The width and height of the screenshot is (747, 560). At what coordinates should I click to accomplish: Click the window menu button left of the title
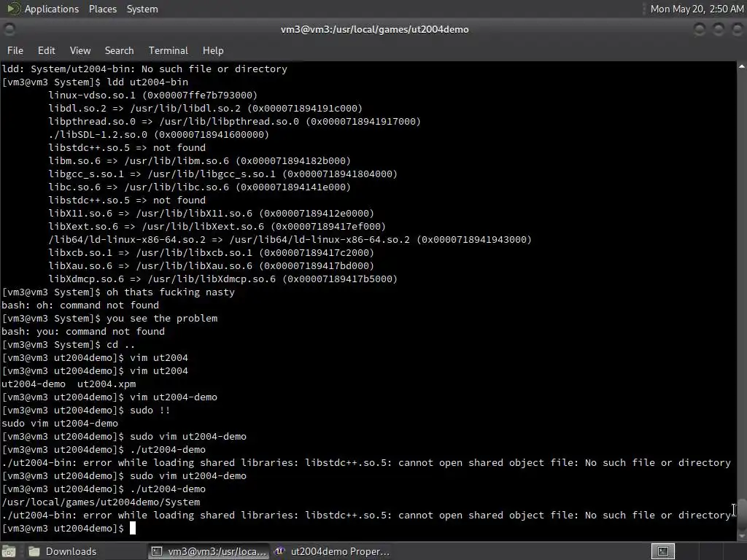click(x=9, y=29)
